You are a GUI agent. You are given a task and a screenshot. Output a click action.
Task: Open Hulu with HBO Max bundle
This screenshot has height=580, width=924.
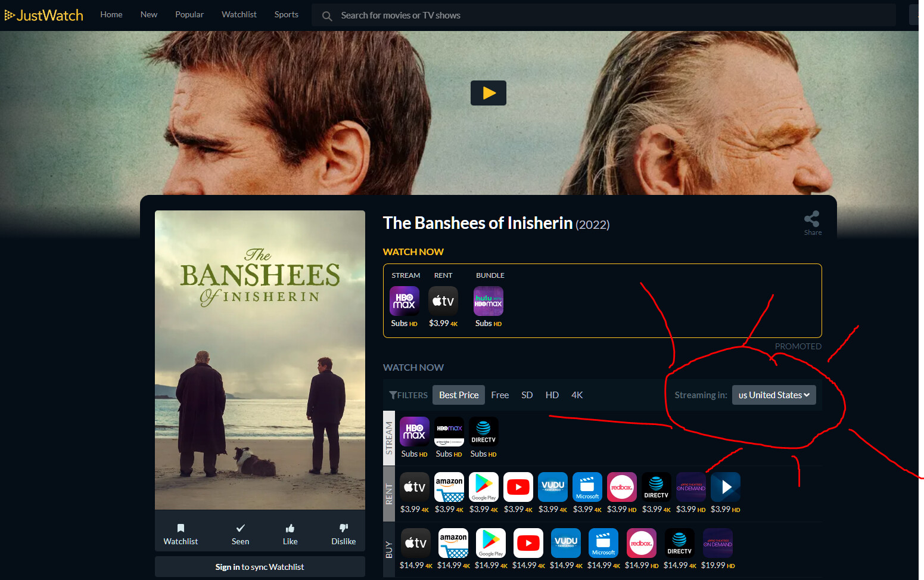(489, 301)
